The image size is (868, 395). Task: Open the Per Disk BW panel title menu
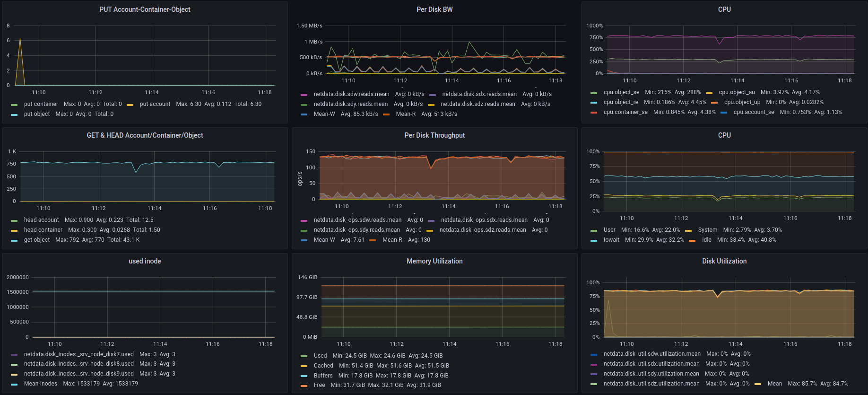pos(434,9)
